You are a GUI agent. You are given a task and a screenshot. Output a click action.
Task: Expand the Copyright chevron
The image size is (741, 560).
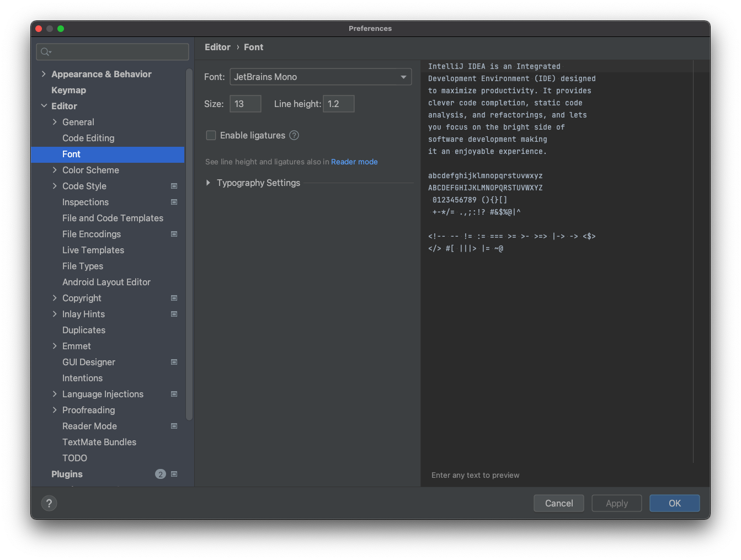coord(55,298)
